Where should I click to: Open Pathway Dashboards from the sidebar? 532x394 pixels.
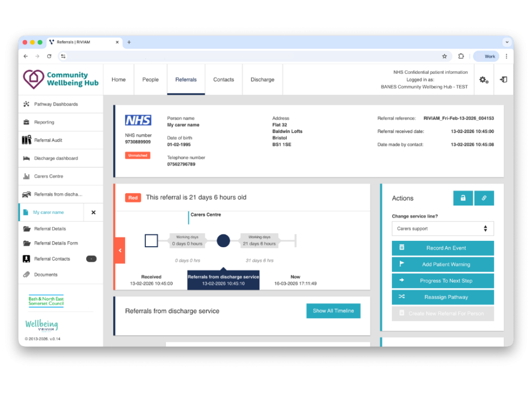click(56, 104)
